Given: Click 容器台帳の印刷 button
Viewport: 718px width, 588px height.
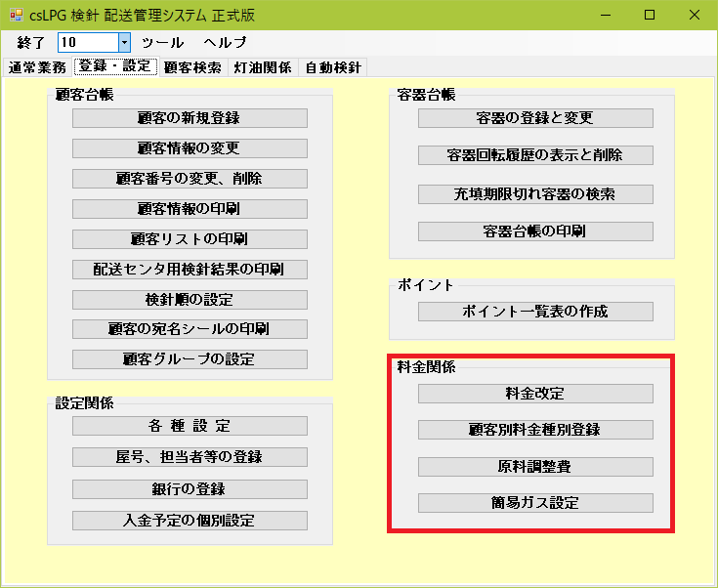Looking at the screenshot, I should pyautogui.click(x=535, y=231).
